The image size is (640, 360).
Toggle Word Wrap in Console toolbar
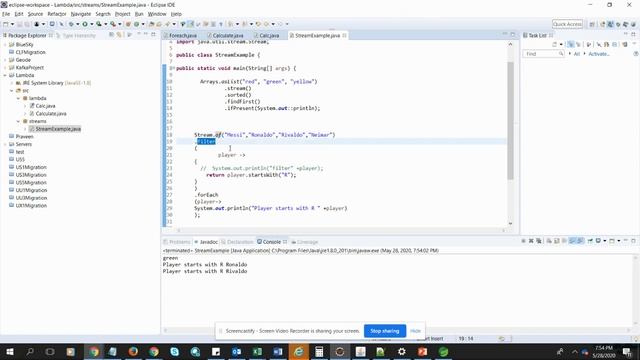coord(564,241)
